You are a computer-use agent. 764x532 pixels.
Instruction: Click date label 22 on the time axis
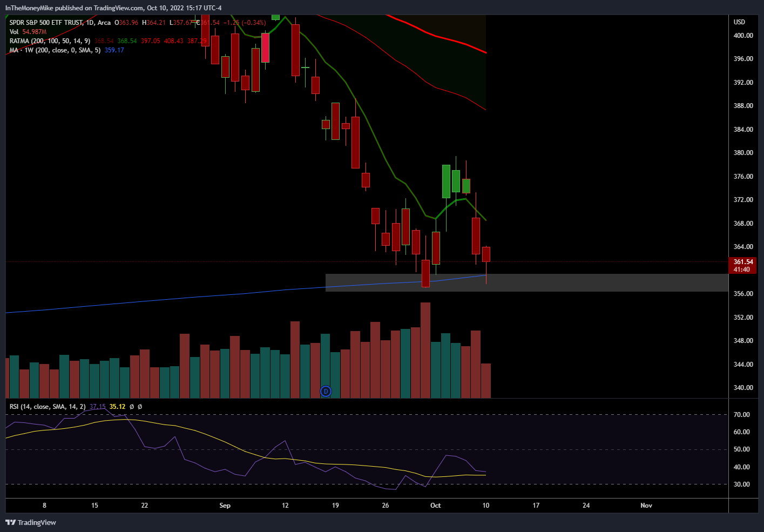point(145,506)
